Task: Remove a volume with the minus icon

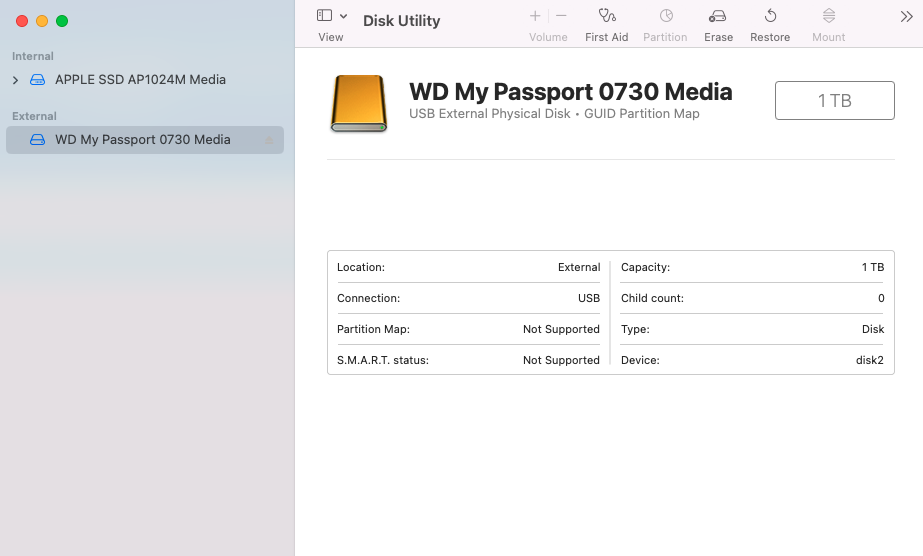Action: tap(561, 16)
